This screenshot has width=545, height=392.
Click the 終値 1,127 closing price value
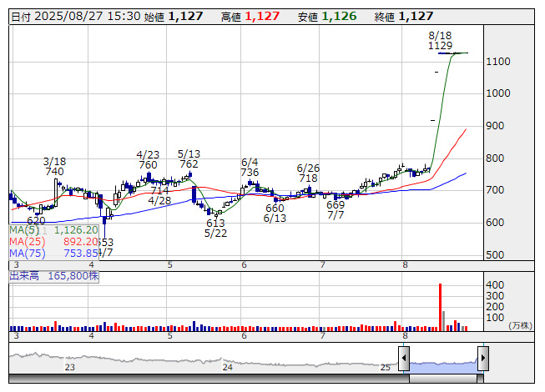point(415,16)
